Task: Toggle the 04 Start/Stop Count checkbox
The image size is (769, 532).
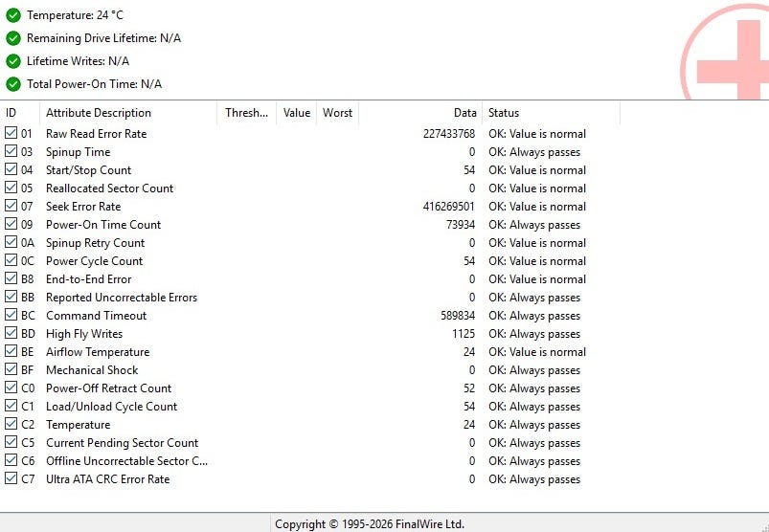Action: point(11,169)
